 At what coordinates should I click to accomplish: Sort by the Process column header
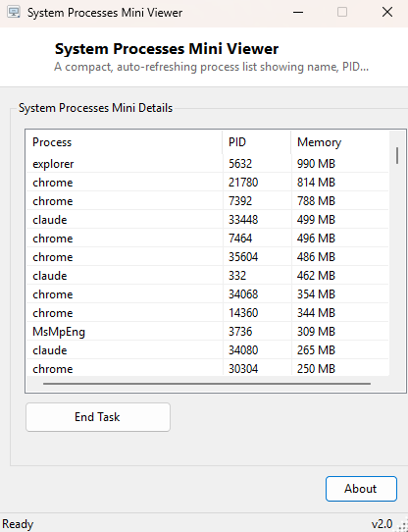[125, 142]
